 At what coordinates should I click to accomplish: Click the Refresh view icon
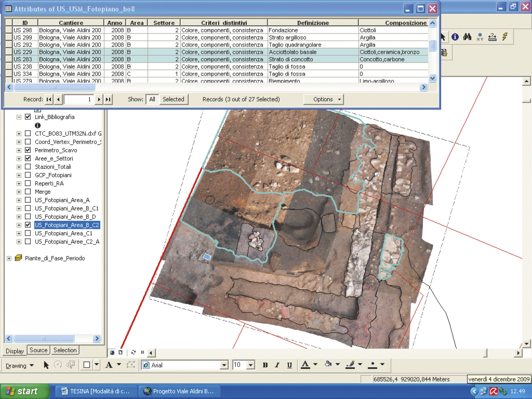pyautogui.click(x=133, y=353)
